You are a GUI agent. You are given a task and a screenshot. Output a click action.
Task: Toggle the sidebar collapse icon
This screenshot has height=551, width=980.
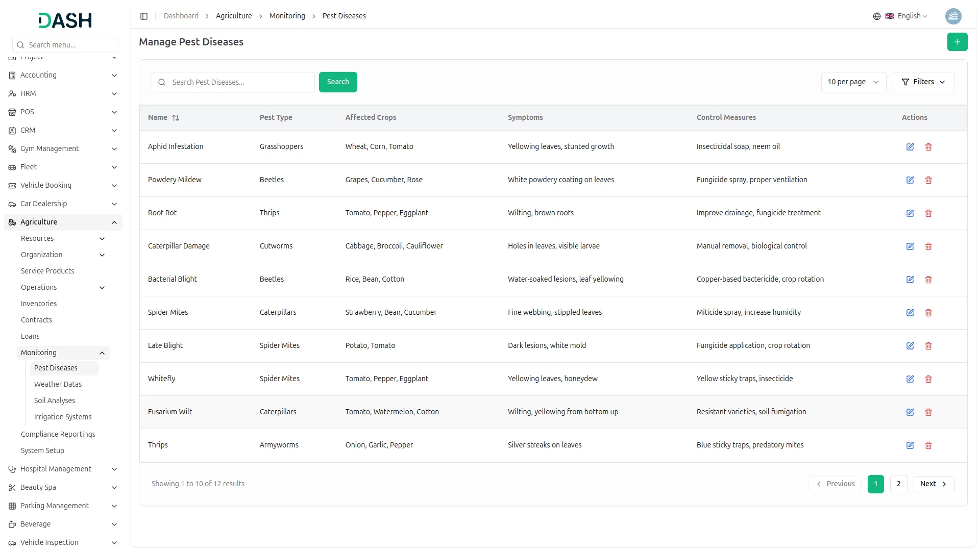144,16
